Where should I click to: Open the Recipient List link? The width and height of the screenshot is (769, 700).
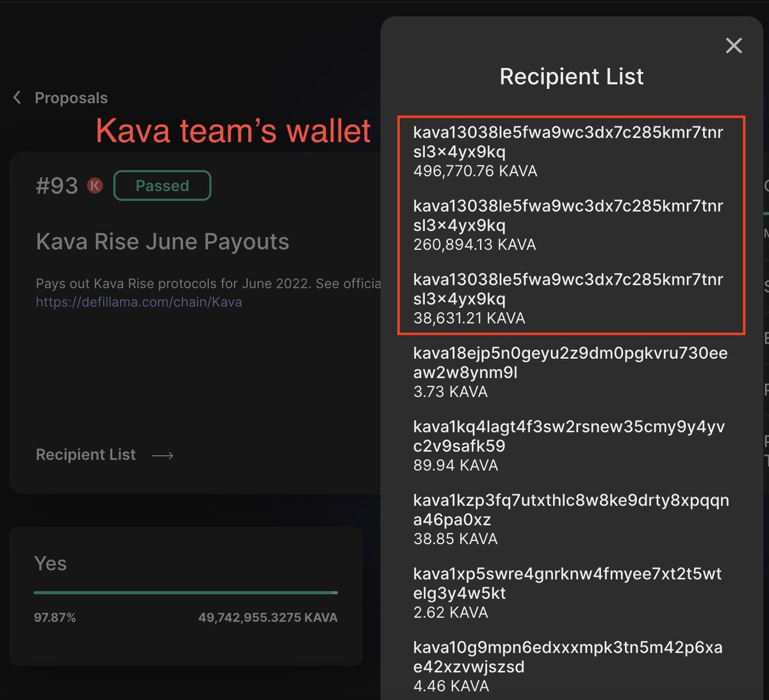click(x=86, y=454)
